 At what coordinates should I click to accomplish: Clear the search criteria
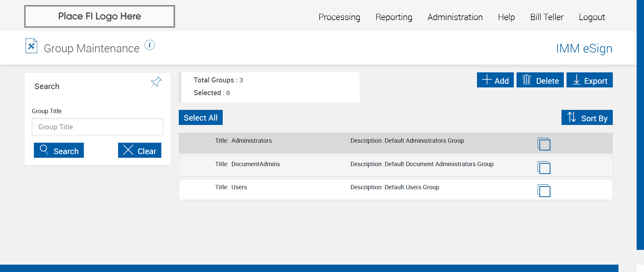(140, 150)
